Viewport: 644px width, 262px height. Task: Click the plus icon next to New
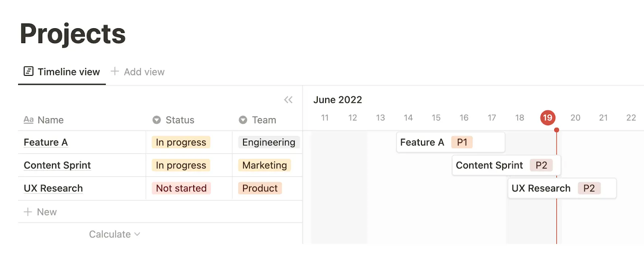coord(28,212)
